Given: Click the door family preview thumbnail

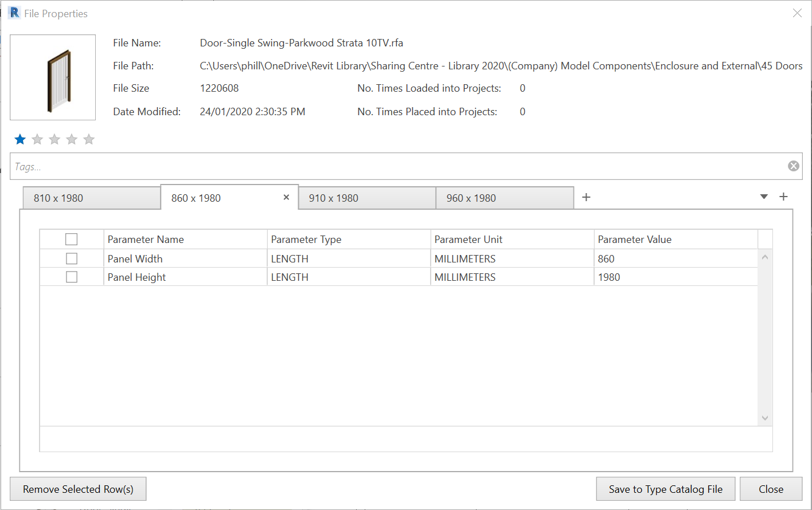Looking at the screenshot, I should (x=53, y=77).
